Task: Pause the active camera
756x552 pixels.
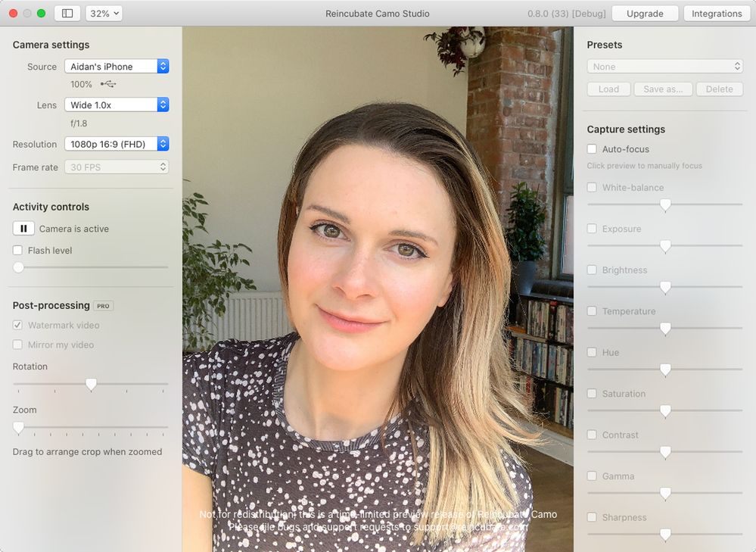Action: [23, 229]
